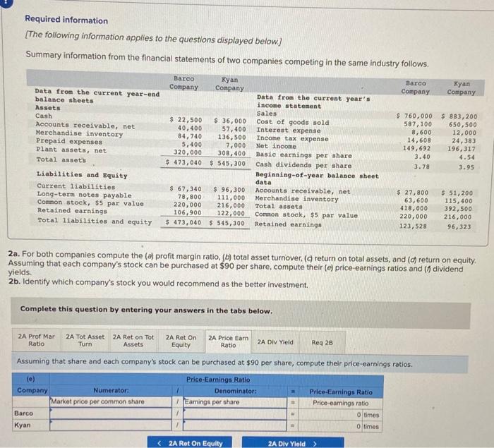Screen dimensions: 494x448
Task: Click the Interest expense label
Action: 288,131
